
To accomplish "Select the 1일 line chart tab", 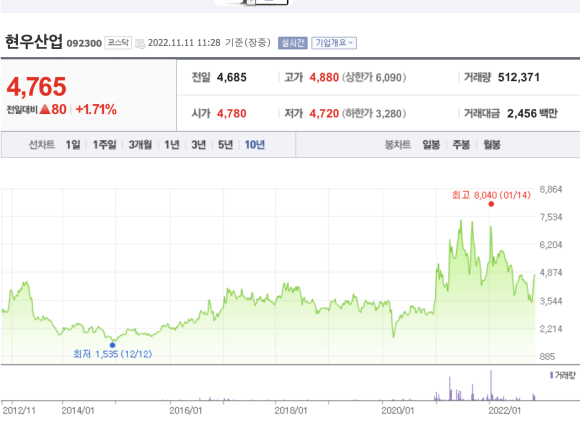I will click(x=73, y=145).
